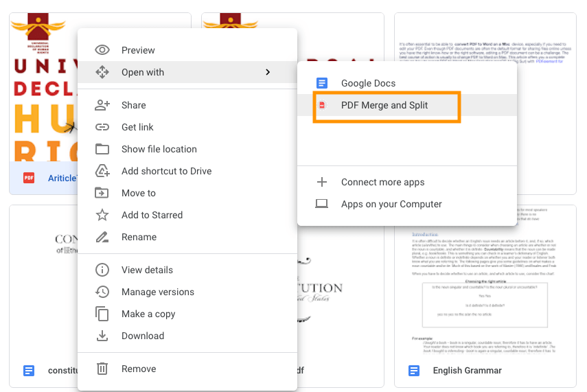
Task: Click the star icon for Add to Starred
Action: pyautogui.click(x=102, y=215)
